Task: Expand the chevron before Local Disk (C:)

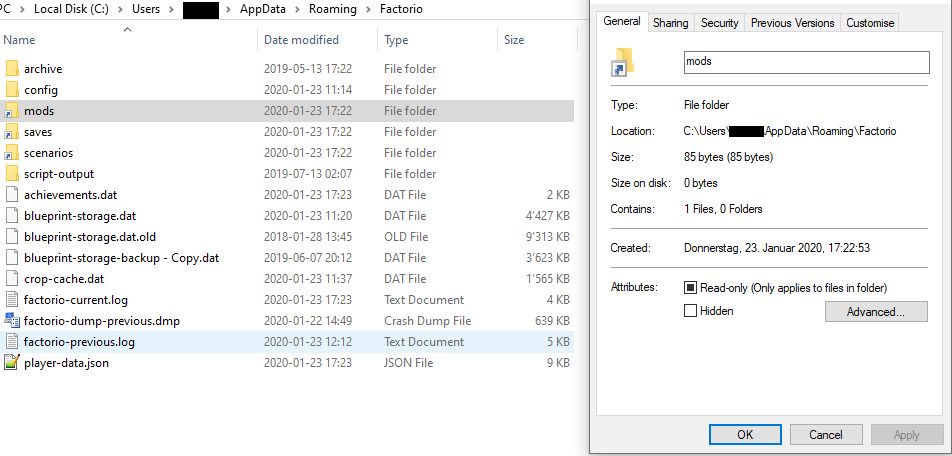Action: tap(21, 9)
